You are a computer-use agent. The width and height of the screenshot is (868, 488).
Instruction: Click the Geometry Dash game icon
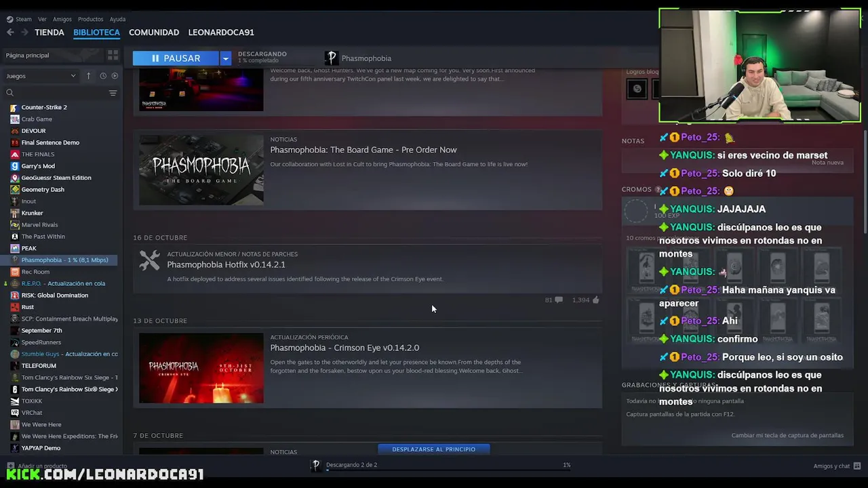15,189
